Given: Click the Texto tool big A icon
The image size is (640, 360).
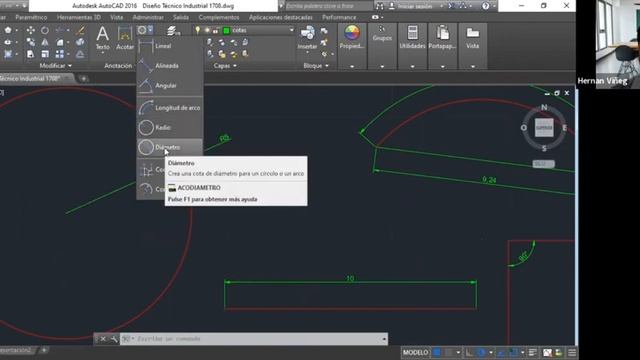Looking at the screenshot, I should (x=102, y=34).
